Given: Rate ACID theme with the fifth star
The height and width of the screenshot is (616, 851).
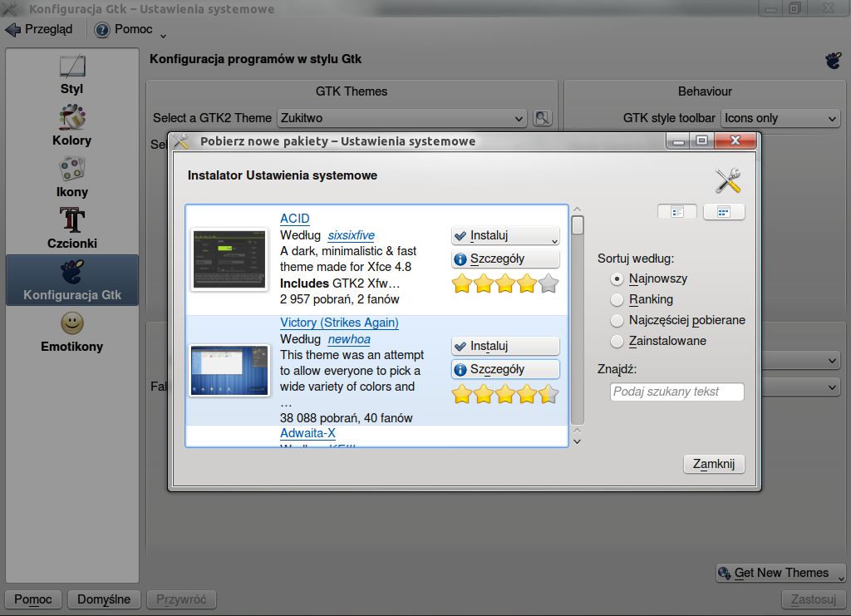Looking at the screenshot, I should (x=548, y=283).
